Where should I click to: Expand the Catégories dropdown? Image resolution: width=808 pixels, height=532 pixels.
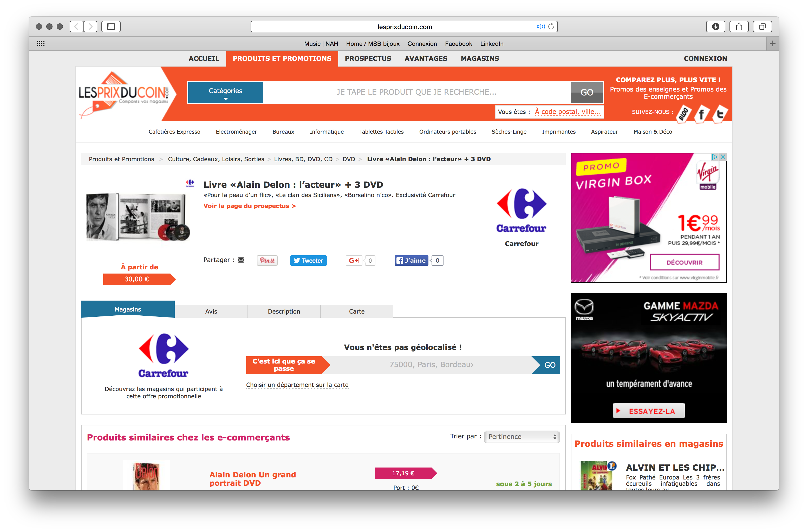click(x=225, y=92)
